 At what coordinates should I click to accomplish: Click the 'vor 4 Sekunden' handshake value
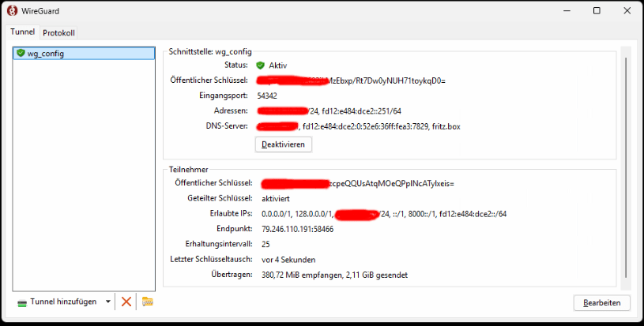(x=288, y=260)
